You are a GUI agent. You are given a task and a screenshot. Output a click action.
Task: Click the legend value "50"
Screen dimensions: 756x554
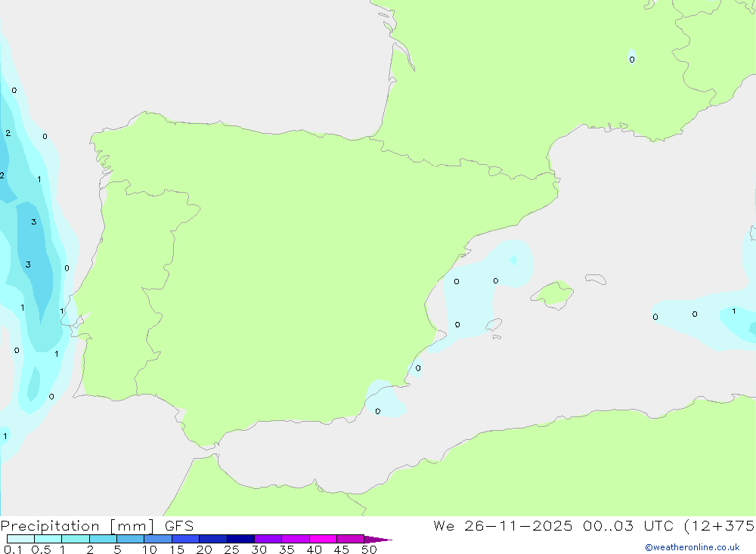369,549
